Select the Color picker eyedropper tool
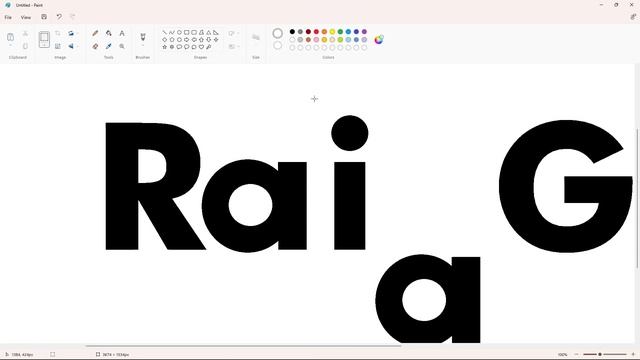Image resolution: width=640 pixels, height=360 pixels. [109, 46]
